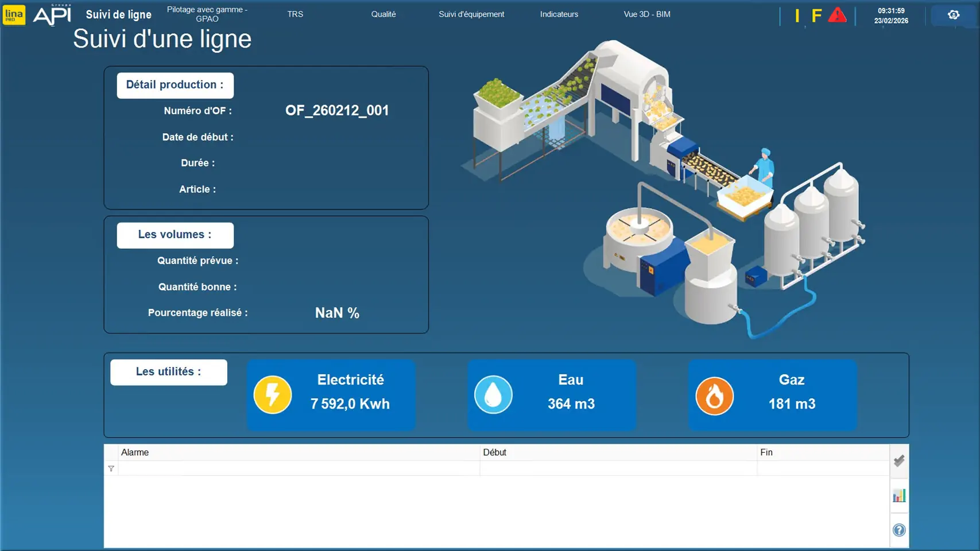Click the blue help question mark icon

pyautogui.click(x=899, y=530)
